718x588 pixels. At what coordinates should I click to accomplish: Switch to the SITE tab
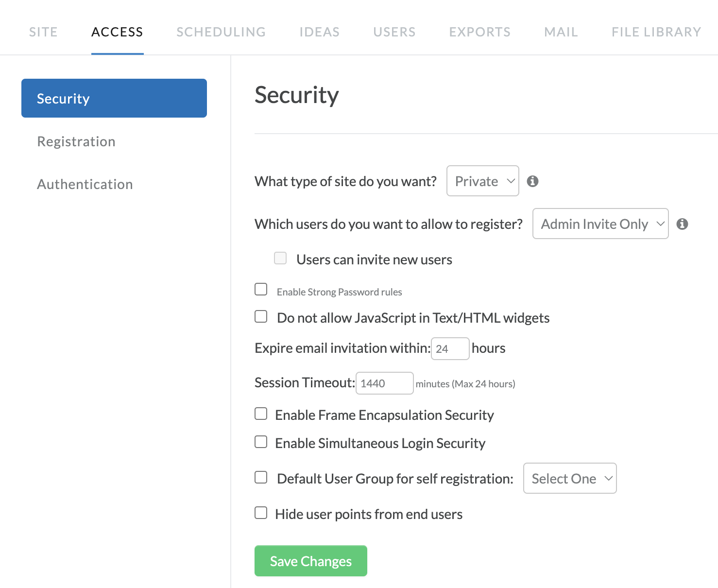pyautogui.click(x=43, y=32)
